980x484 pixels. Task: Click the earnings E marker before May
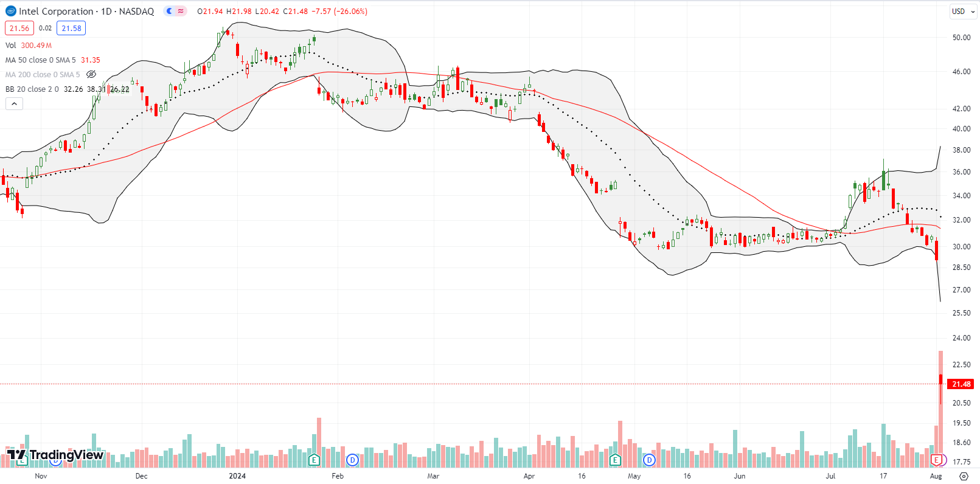tap(615, 460)
